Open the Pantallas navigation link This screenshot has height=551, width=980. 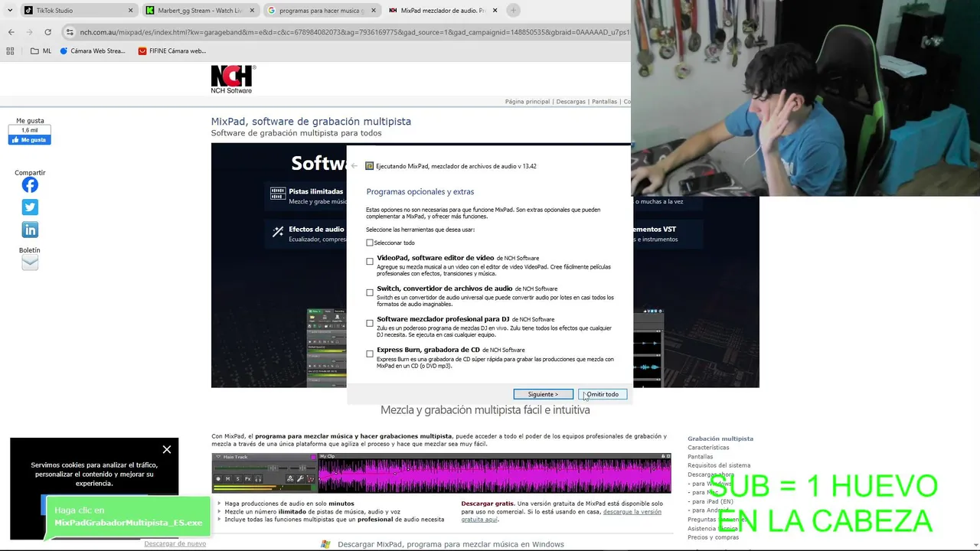point(604,101)
